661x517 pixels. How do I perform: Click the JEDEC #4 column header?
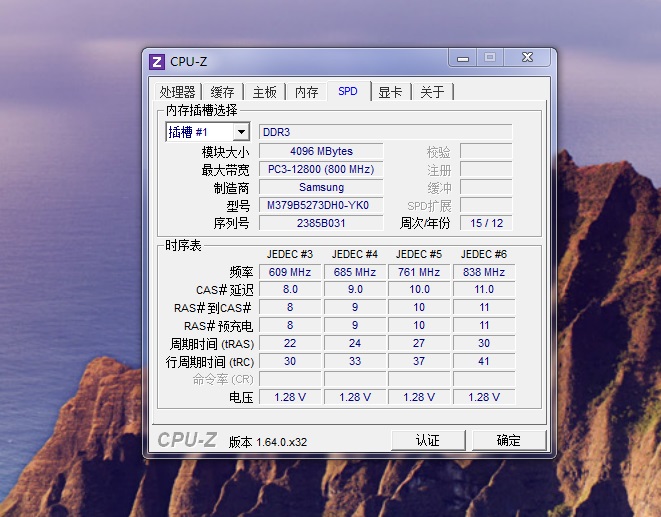[355, 254]
